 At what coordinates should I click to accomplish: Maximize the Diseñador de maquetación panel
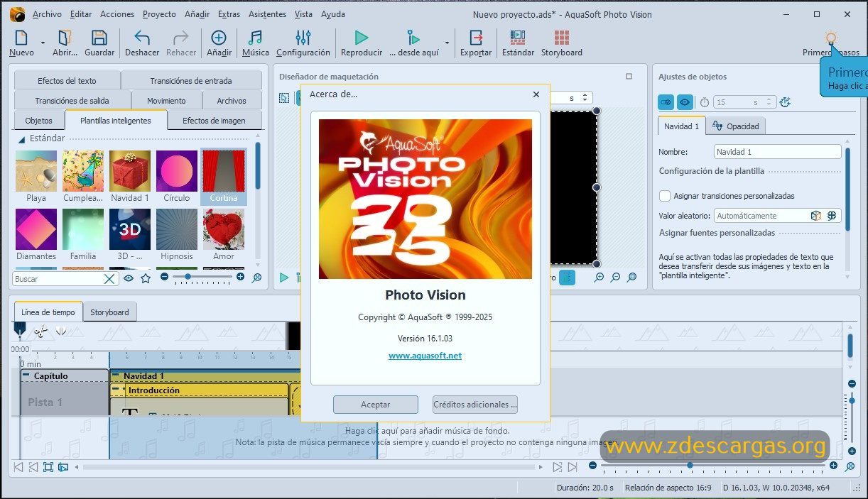coord(629,76)
